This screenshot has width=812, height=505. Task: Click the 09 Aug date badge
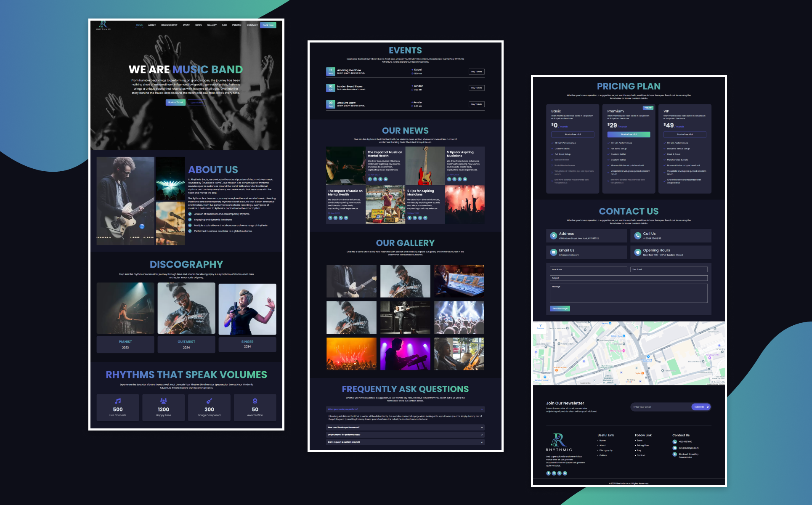[x=331, y=104]
